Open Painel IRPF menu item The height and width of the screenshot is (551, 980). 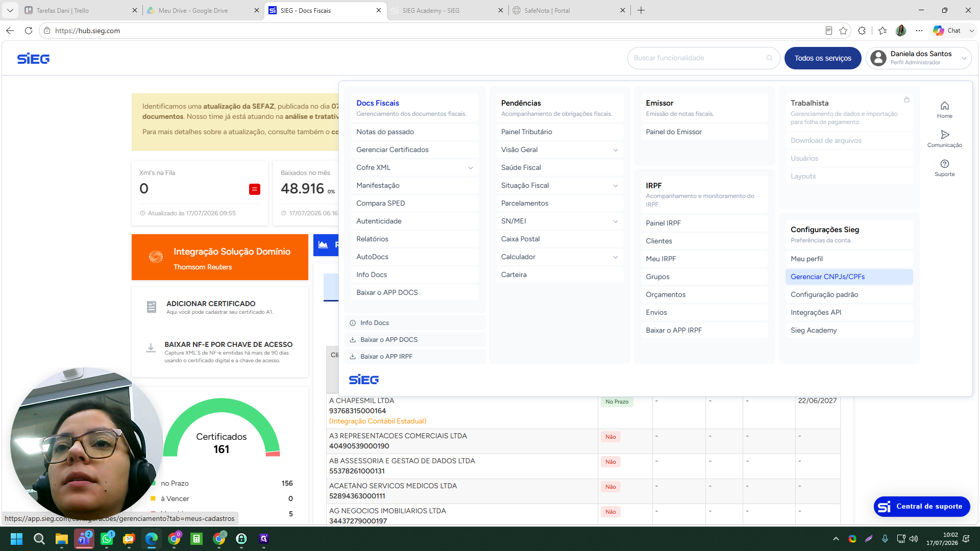pyautogui.click(x=704, y=223)
